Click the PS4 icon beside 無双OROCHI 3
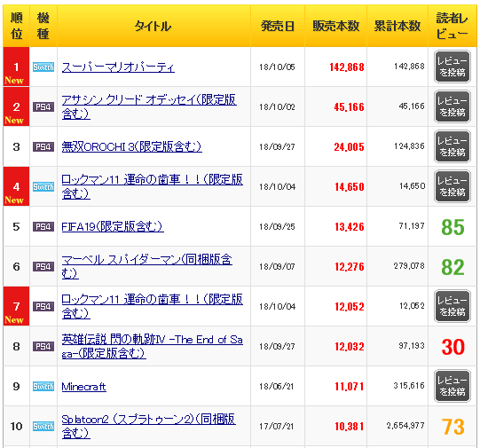Screen dimensions: 480x448 [43, 147]
